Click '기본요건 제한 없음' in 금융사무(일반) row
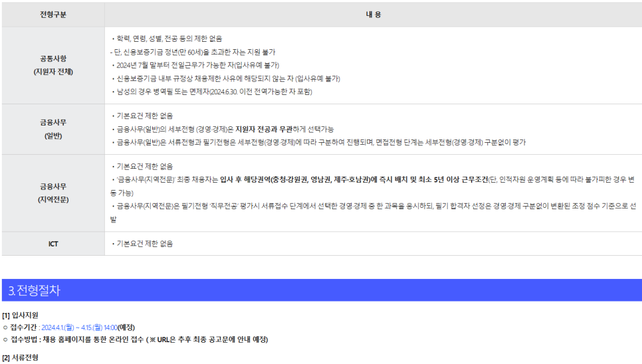642x364 pixels. 142,116
